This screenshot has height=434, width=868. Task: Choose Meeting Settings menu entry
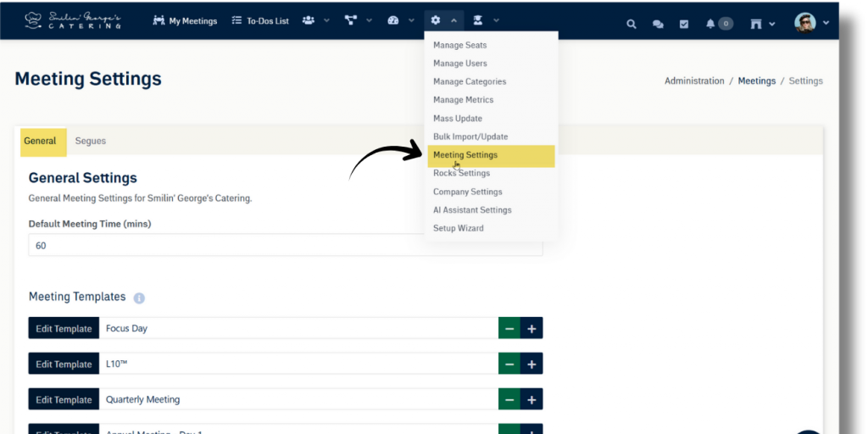[x=465, y=155]
